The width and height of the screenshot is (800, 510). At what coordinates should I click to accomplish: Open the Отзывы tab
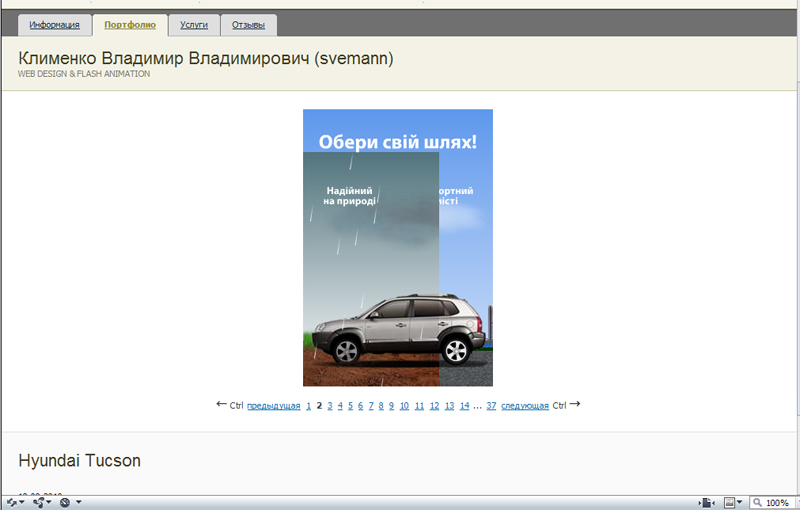[x=248, y=25]
